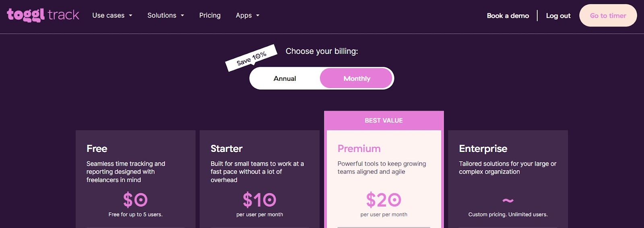Select the Free plan heading
Screen dimensions: 644x228
coord(97,149)
